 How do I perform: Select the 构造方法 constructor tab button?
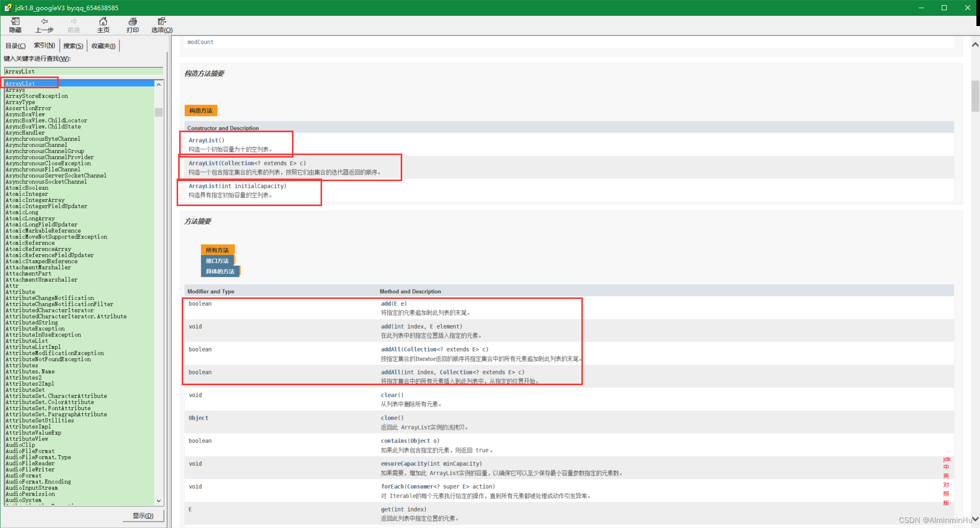[x=201, y=110]
